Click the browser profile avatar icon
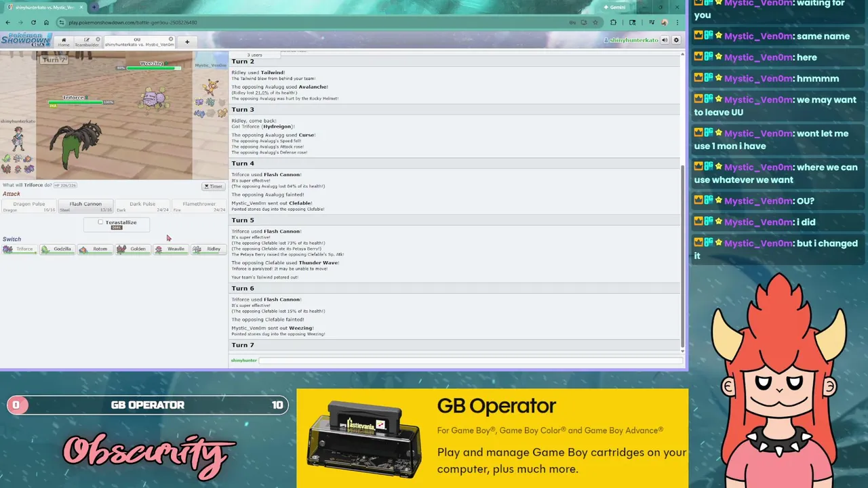 (665, 22)
